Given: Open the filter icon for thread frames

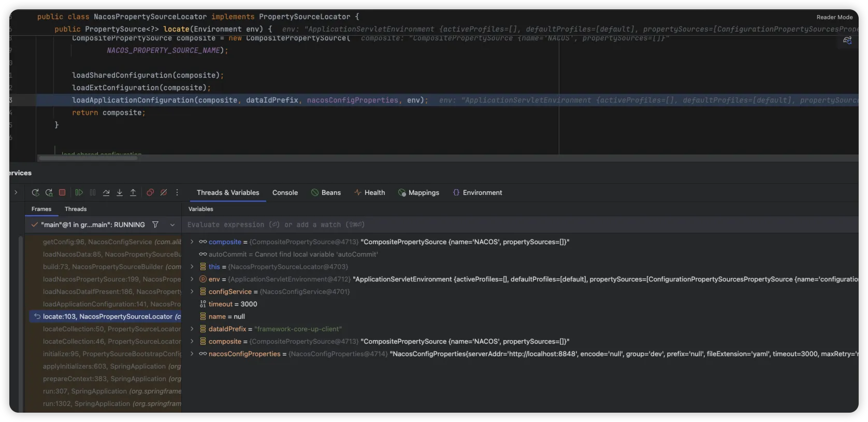Looking at the screenshot, I should [x=155, y=225].
